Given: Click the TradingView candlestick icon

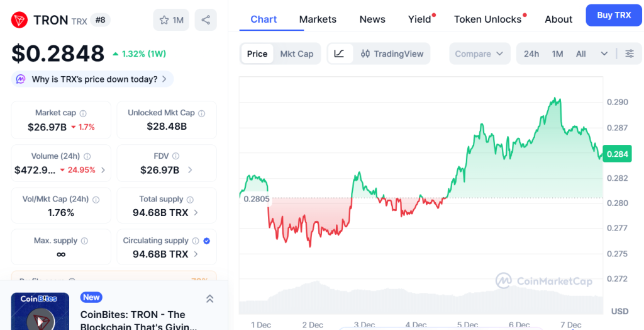Looking at the screenshot, I should (365, 54).
